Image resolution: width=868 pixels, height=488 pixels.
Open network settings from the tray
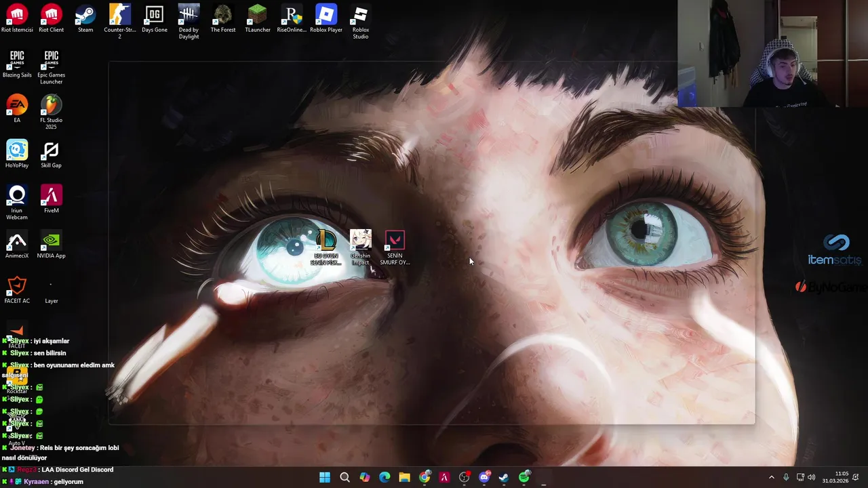point(800,477)
